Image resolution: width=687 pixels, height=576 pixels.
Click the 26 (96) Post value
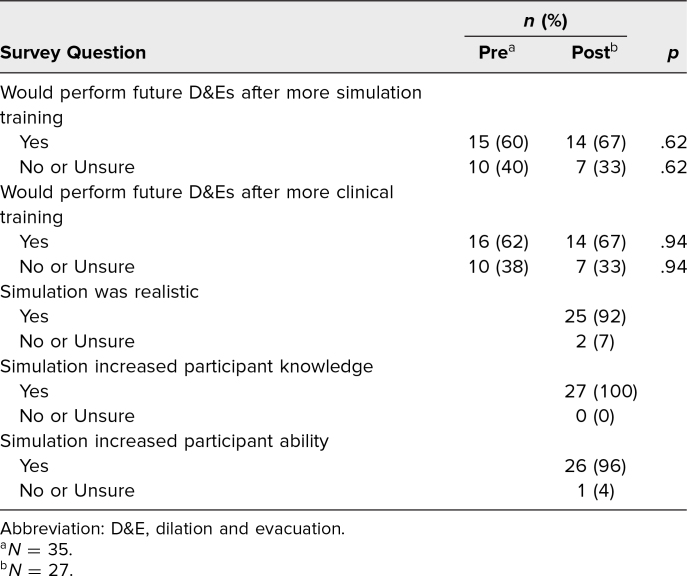[x=595, y=466]
